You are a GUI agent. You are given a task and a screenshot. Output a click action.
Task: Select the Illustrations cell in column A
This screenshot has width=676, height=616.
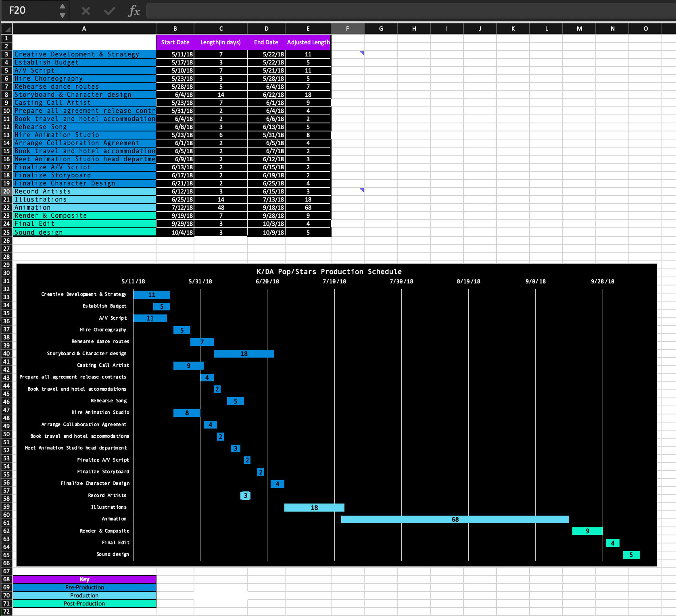pos(84,200)
